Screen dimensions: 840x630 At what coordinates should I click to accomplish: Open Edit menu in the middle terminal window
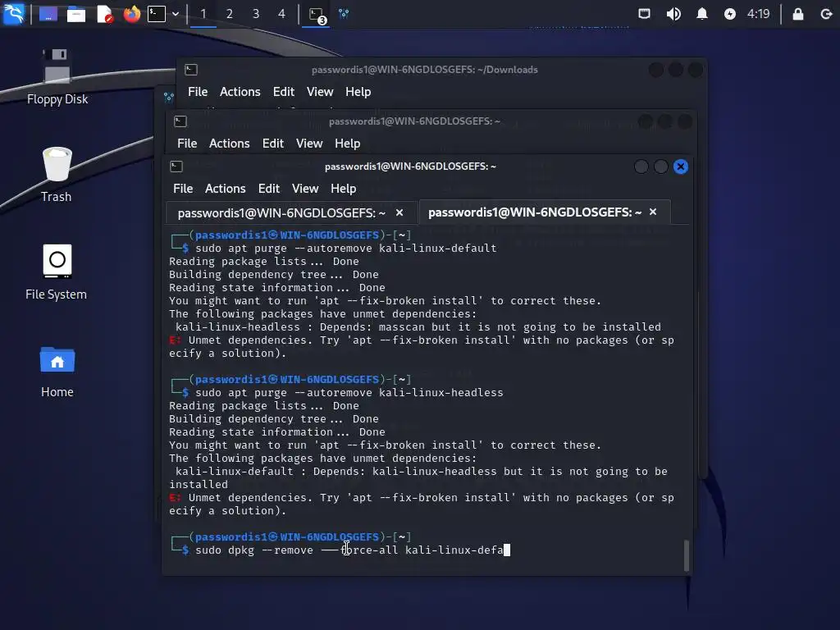272,144
